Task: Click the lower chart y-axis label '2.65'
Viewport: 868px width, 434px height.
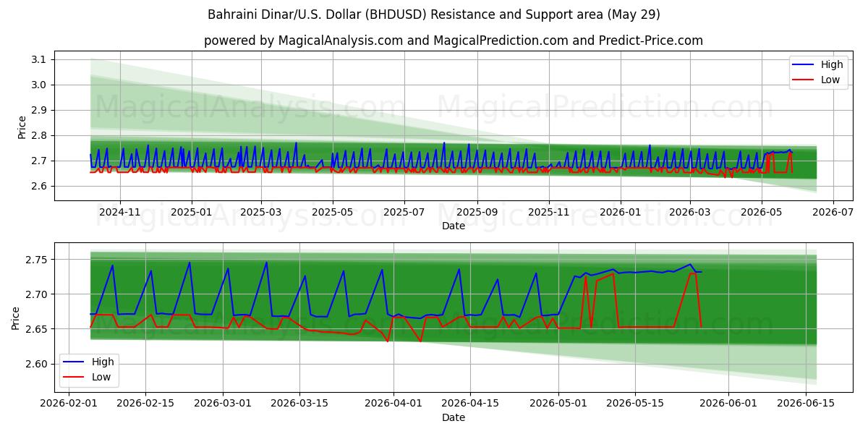Action: tap(37, 329)
